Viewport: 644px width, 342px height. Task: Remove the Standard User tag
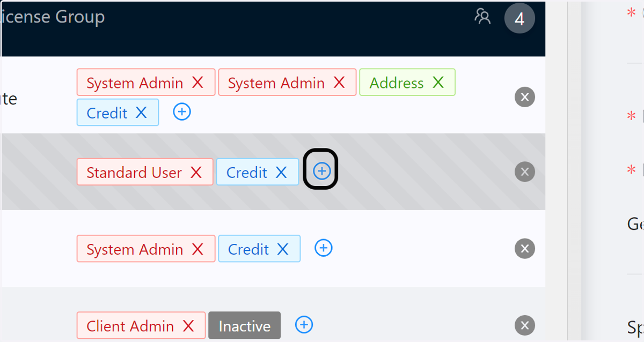(x=196, y=172)
